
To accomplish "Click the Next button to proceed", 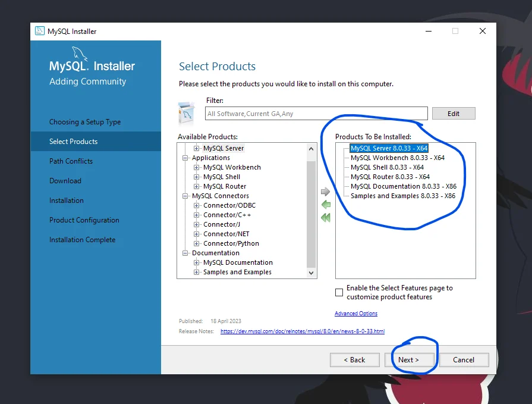I will (x=410, y=360).
